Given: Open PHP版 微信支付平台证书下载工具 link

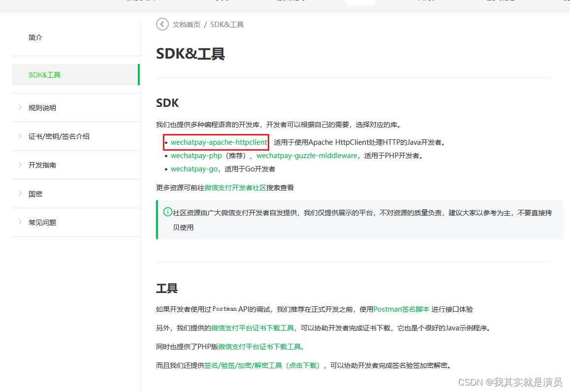Looking at the screenshot, I should [261, 347].
